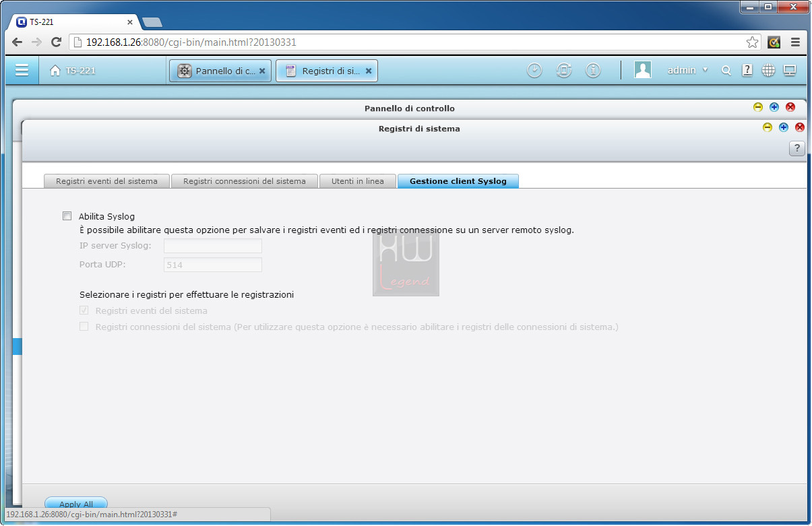Open the background tasks clock icon
Image resolution: width=812 pixels, height=526 pixels.
coord(534,70)
